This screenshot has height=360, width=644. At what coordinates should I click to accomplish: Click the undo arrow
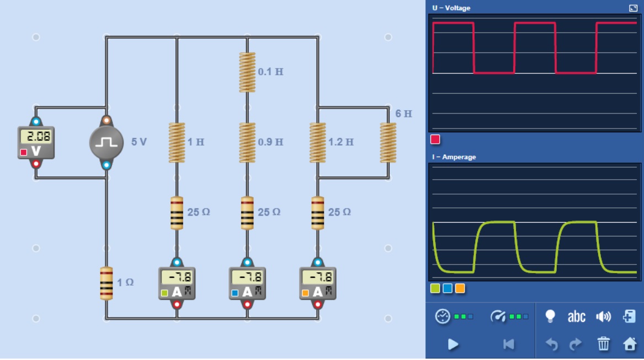(551, 345)
